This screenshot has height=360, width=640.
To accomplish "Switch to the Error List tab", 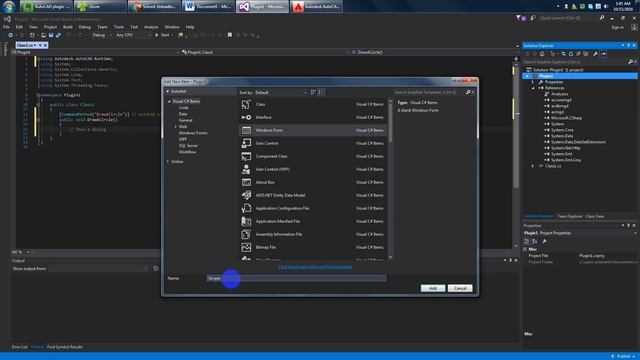I will coord(19,347).
